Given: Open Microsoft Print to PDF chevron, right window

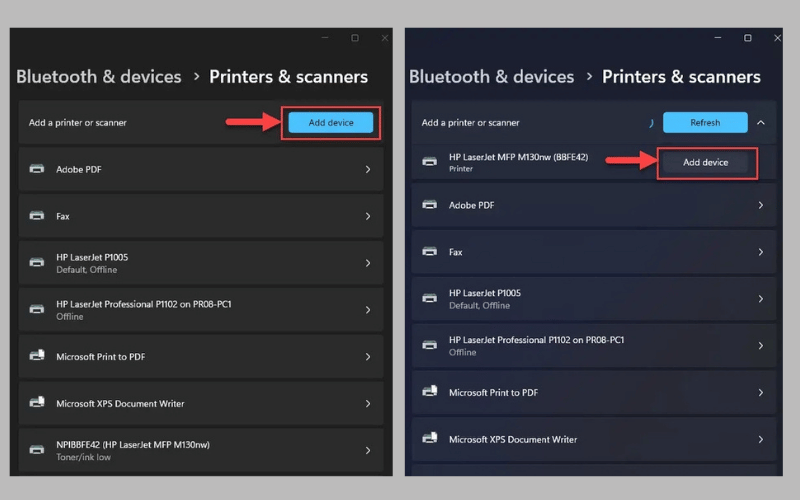Looking at the screenshot, I should pos(761,392).
